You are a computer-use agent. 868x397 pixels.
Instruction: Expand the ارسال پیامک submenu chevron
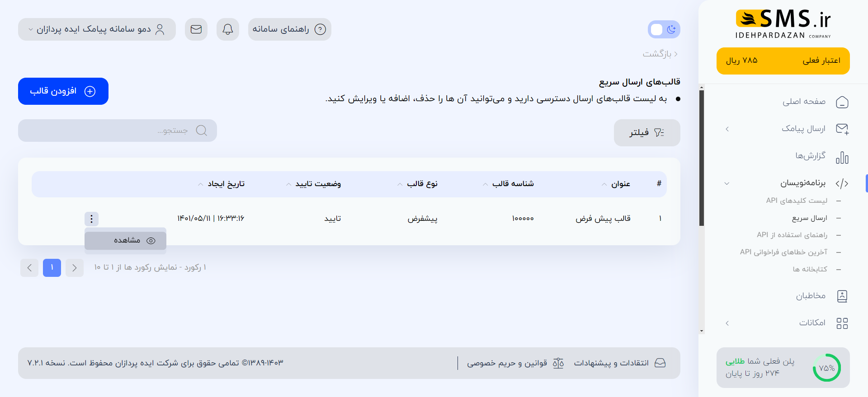coord(727,129)
